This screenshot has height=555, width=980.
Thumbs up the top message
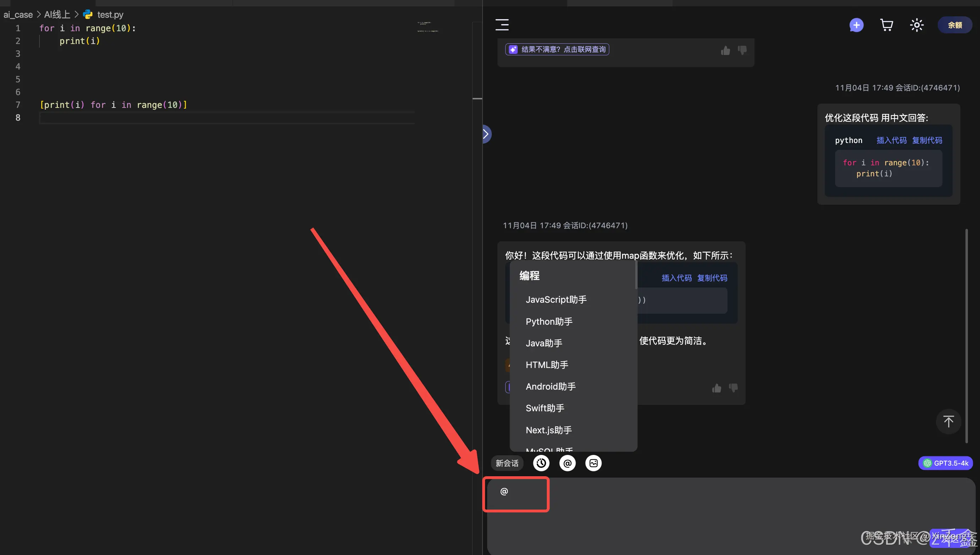click(x=725, y=50)
